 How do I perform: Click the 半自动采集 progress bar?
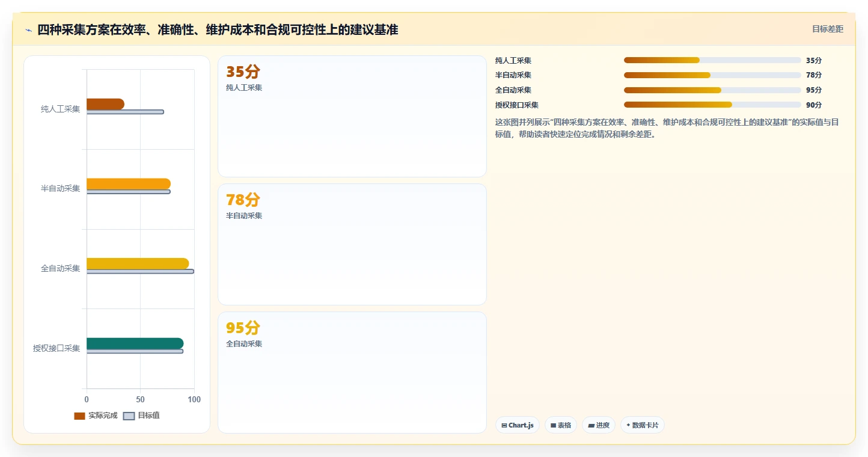(x=712, y=75)
